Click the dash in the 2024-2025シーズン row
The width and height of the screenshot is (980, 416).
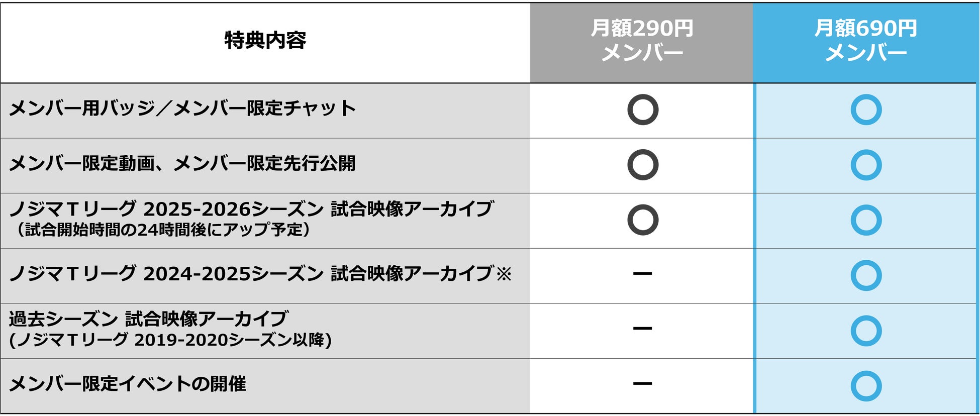pyautogui.click(x=642, y=274)
